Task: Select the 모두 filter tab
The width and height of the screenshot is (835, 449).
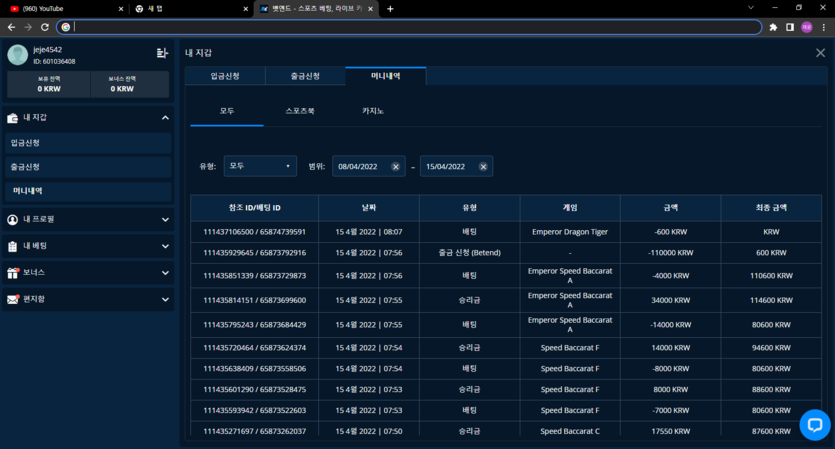Action: pos(227,111)
